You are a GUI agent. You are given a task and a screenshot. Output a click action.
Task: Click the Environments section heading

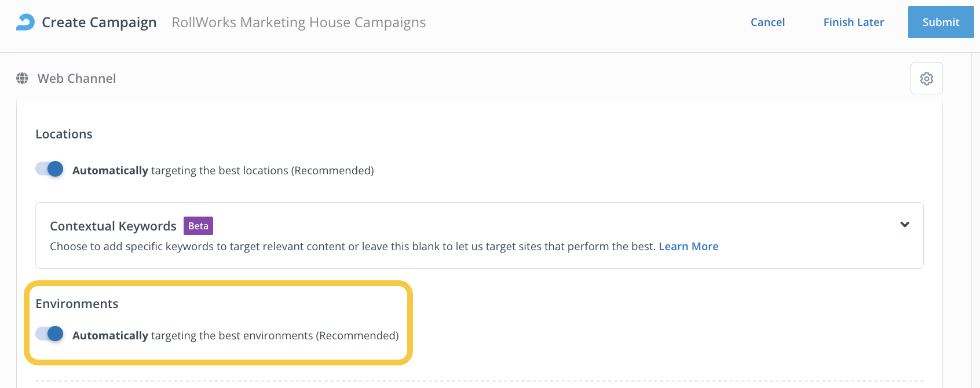(x=76, y=304)
